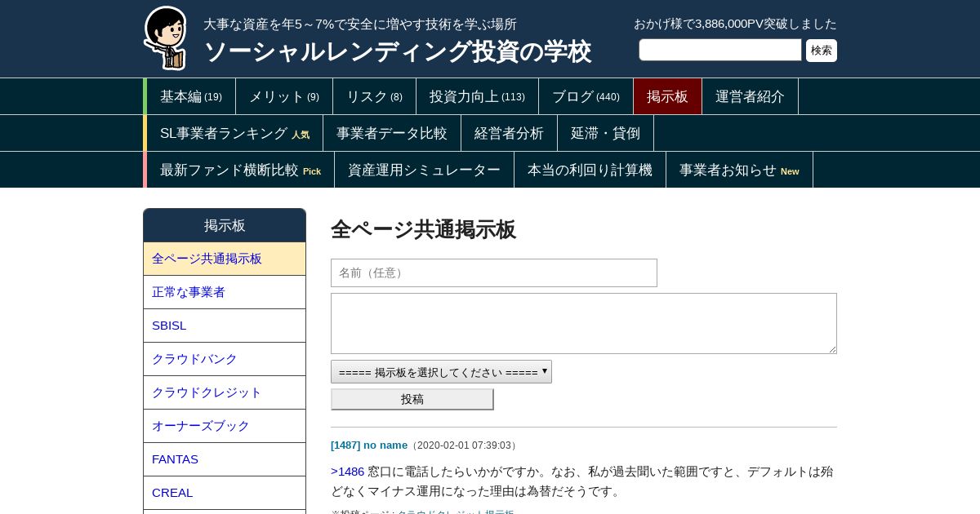Expand the 掲示板を選択してください dropdown
Image resolution: width=980 pixels, height=514 pixels.
441,372
